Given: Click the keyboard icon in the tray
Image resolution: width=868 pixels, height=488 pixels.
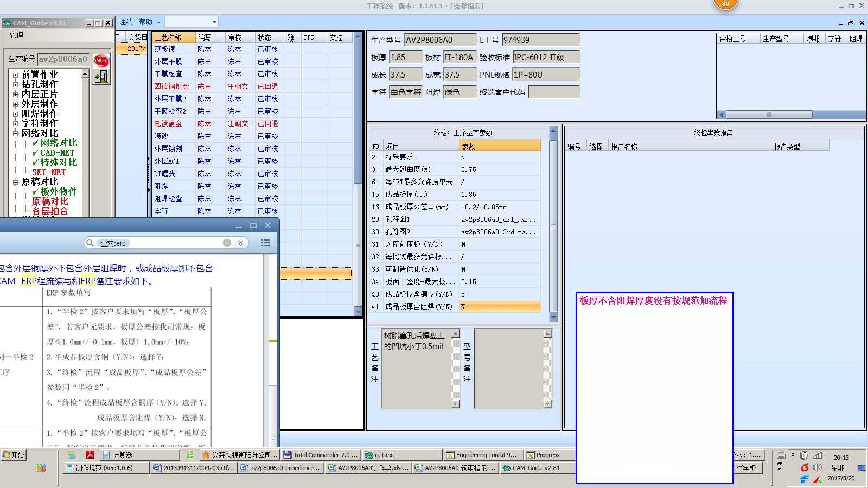Looking at the screenshot, I should tap(781, 455).
